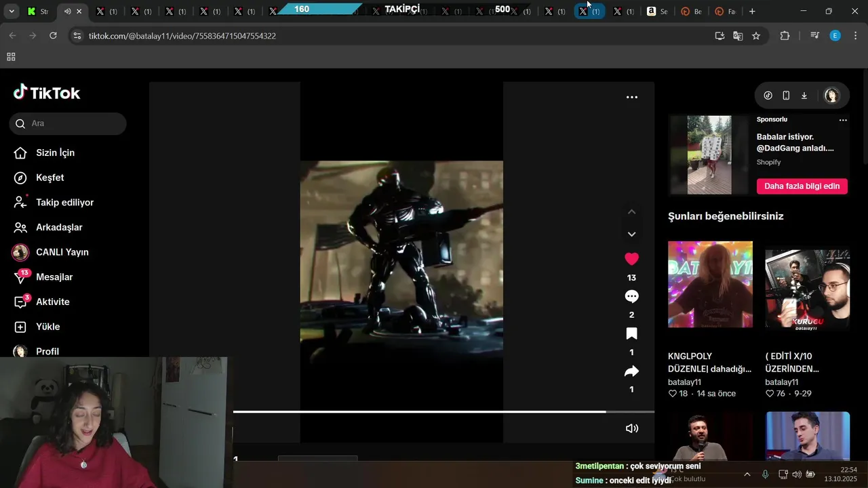Open the sponsored Shopify ad thumbnail
The image size is (868, 488).
tap(709, 155)
